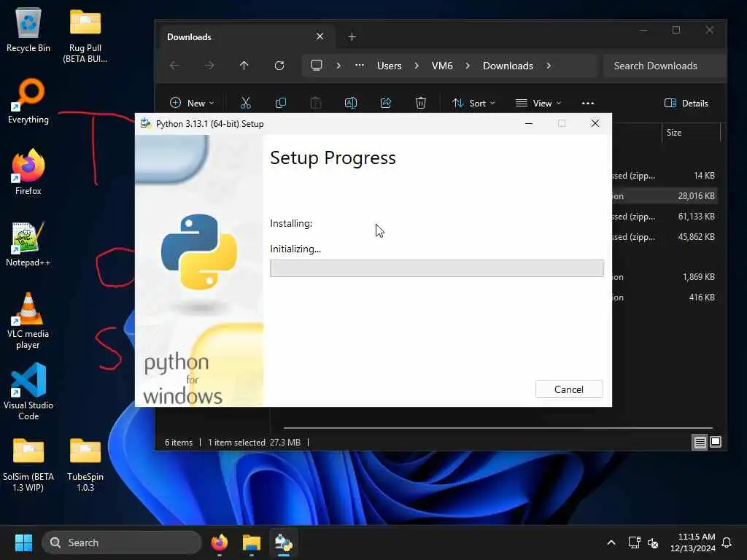
Task: Open the Firefox desktop shortcut
Action: [28, 172]
